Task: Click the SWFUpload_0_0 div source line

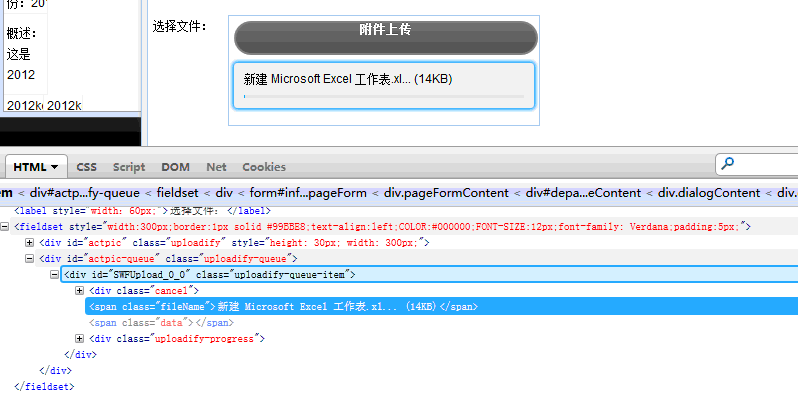Action: pyautogui.click(x=210, y=275)
